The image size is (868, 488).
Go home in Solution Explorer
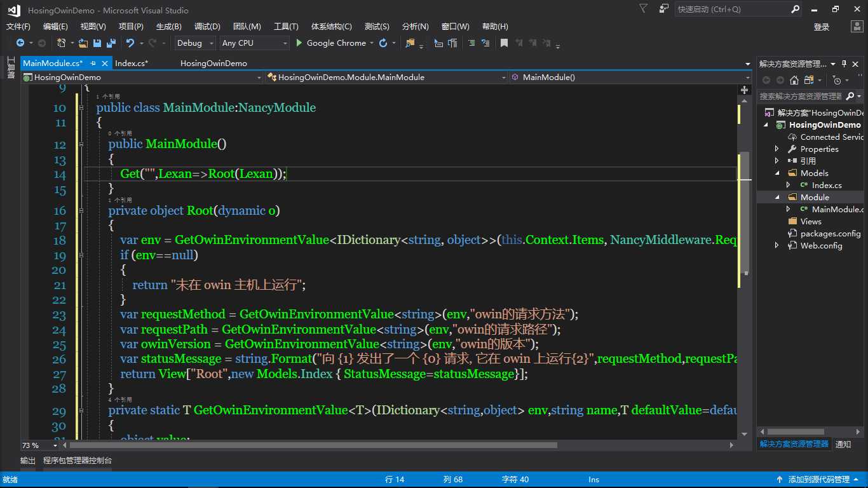[x=794, y=80]
